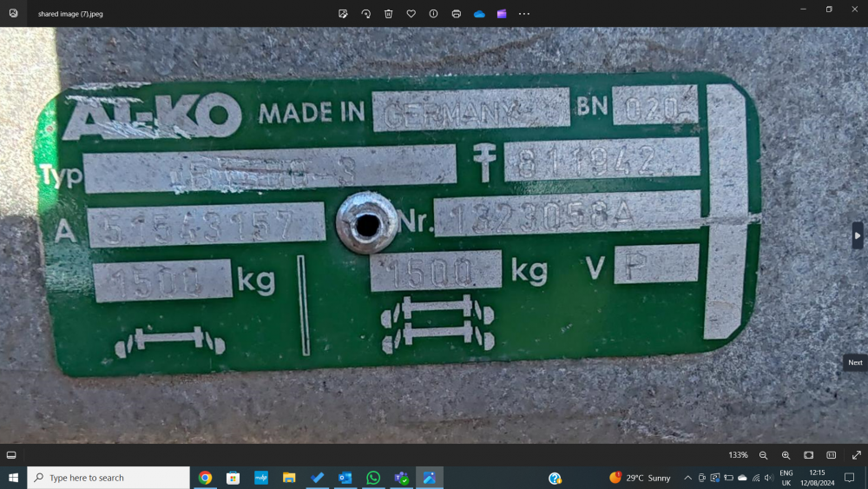
Task: Open Clipchamp video editor icon
Action: click(502, 14)
